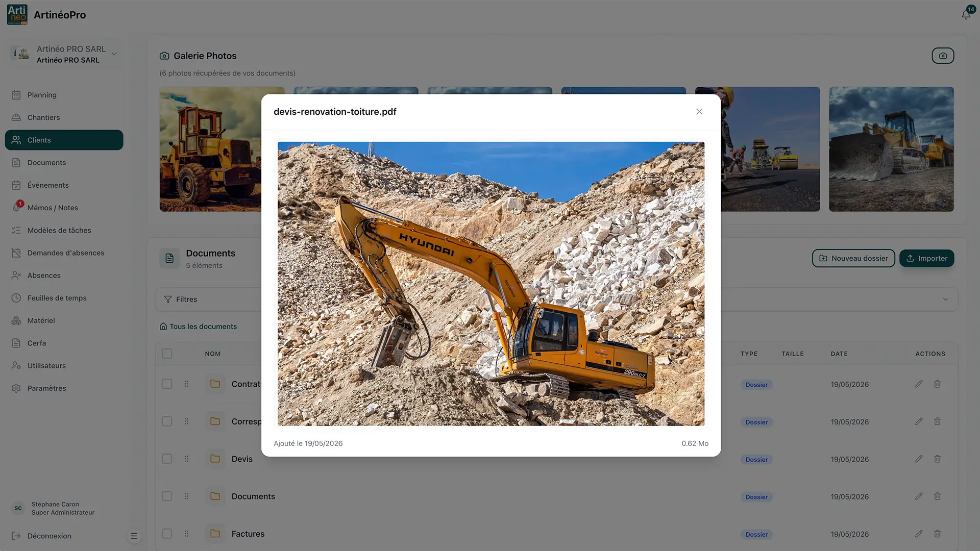This screenshot has height=551, width=980.
Task: Edit the Documents folder with the pencil
Action: click(x=919, y=496)
